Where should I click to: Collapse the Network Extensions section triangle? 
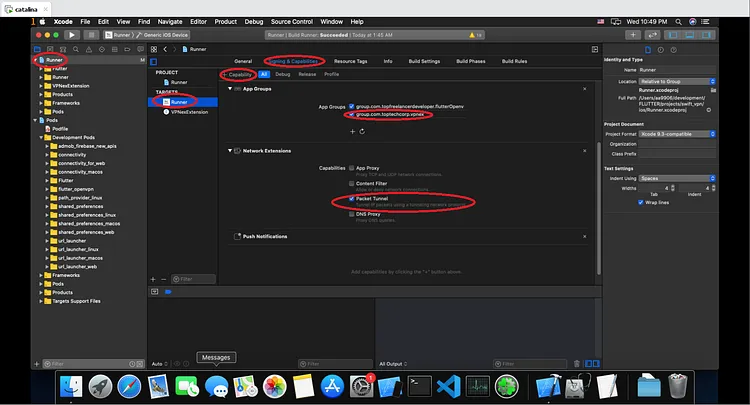pos(230,150)
